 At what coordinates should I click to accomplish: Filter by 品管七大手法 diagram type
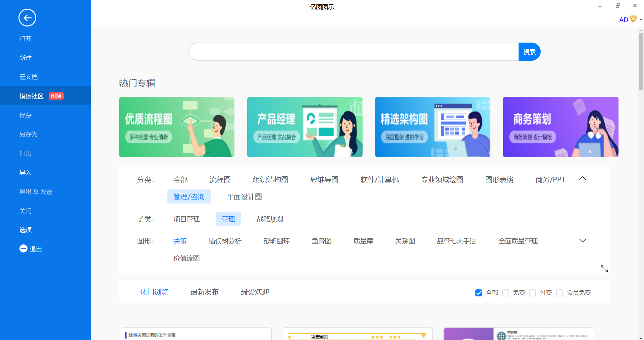(457, 241)
